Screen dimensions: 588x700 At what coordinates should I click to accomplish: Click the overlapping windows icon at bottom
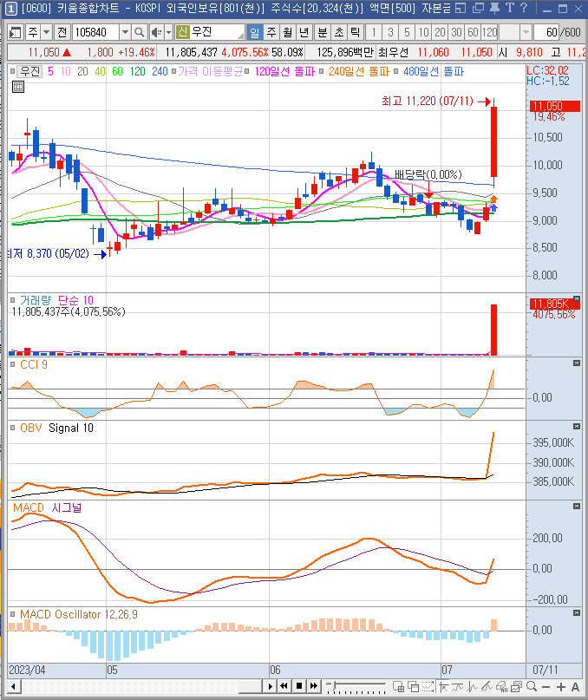tap(413, 687)
